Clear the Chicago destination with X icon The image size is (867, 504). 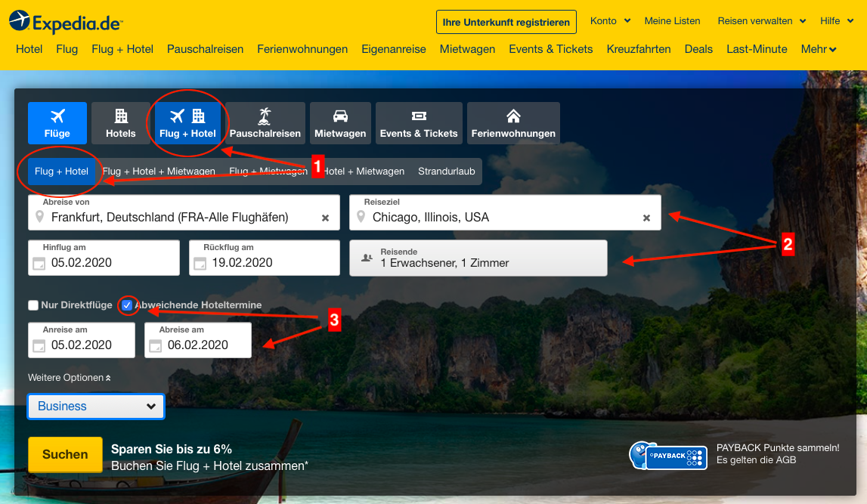(646, 218)
